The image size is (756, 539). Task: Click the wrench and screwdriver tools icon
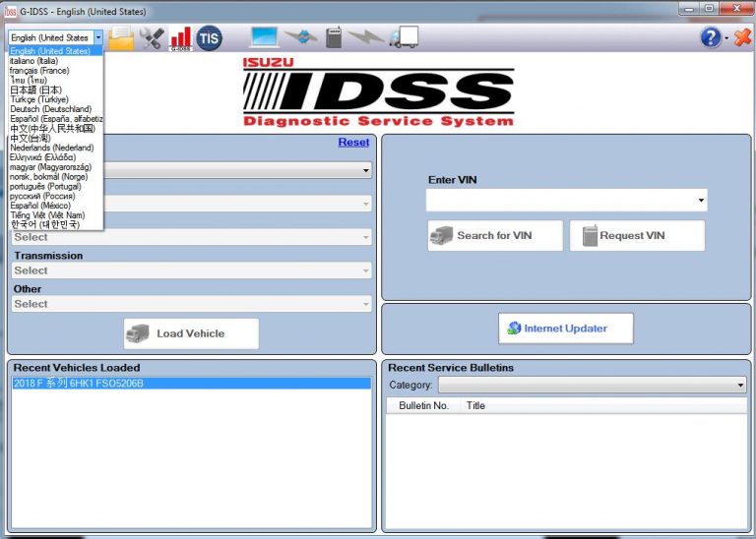(152, 38)
